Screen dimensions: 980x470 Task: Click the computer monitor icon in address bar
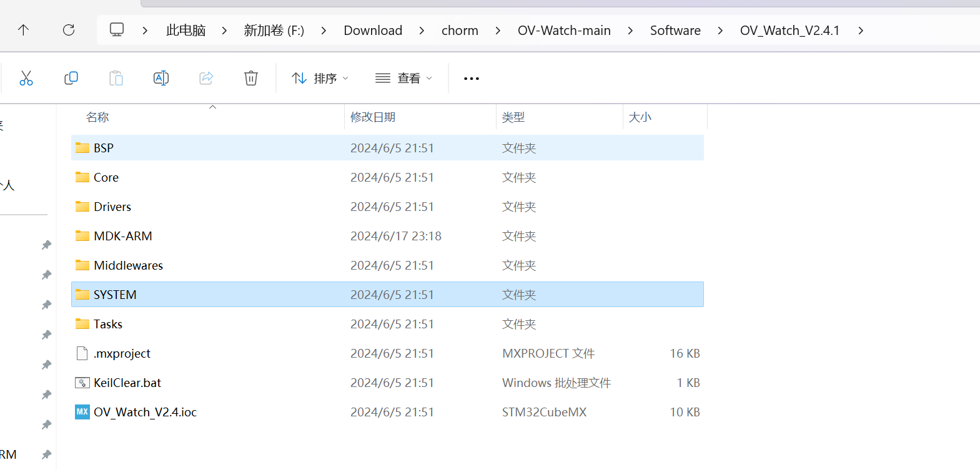(x=117, y=30)
